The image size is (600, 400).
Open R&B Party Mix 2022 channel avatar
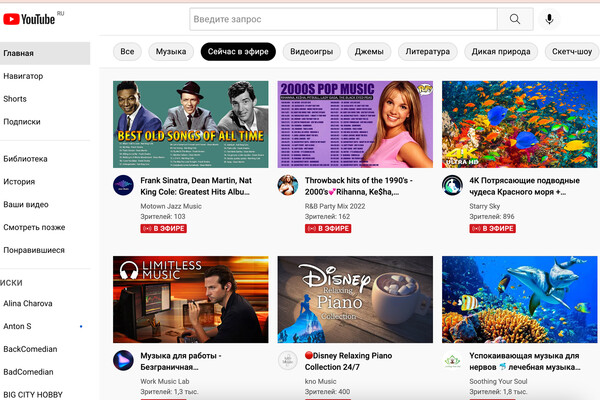288,185
